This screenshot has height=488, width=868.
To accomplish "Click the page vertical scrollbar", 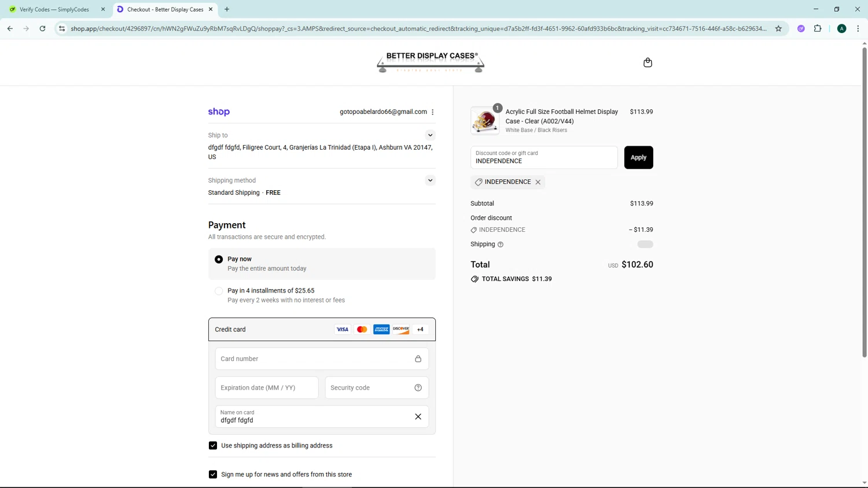I will click(865, 202).
